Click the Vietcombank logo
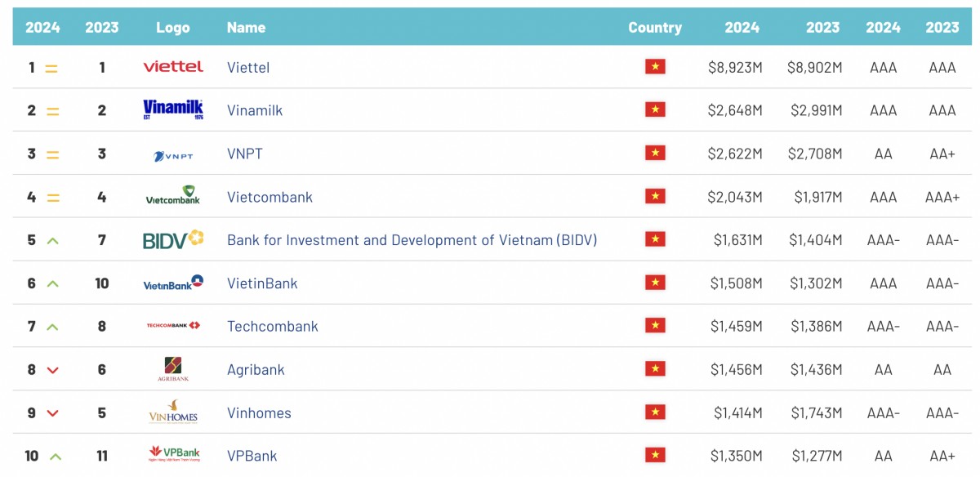980x477 pixels. coord(173,196)
